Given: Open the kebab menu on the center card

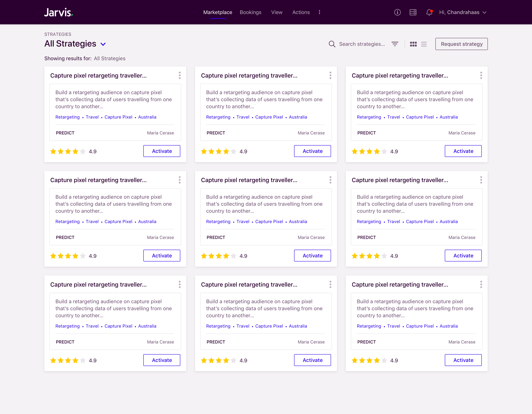Looking at the screenshot, I should [330, 180].
